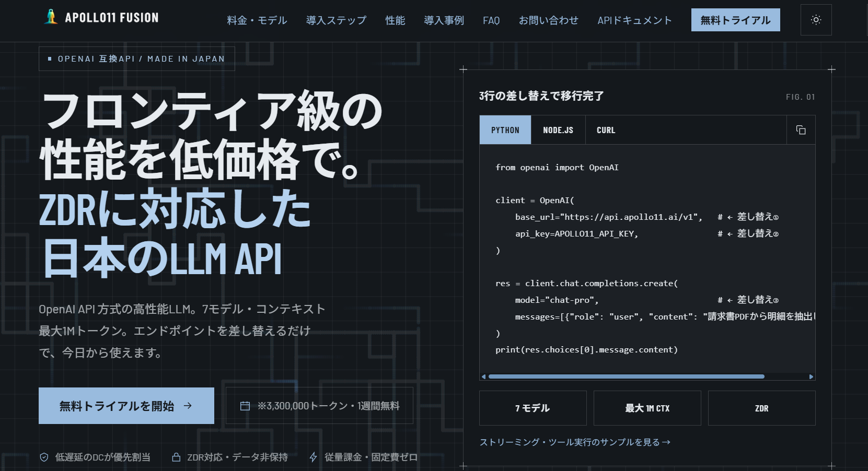Click the OPENAI 互換API / MADE IN JAPAN badge
Image resolution: width=868 pixels, height=471 pixels.
[137, 59]
